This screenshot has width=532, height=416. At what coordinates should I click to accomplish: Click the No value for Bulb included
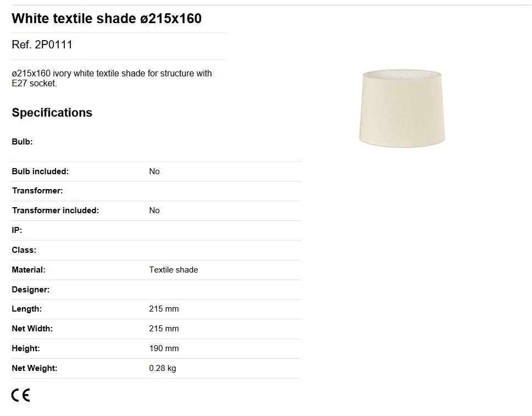154,171
